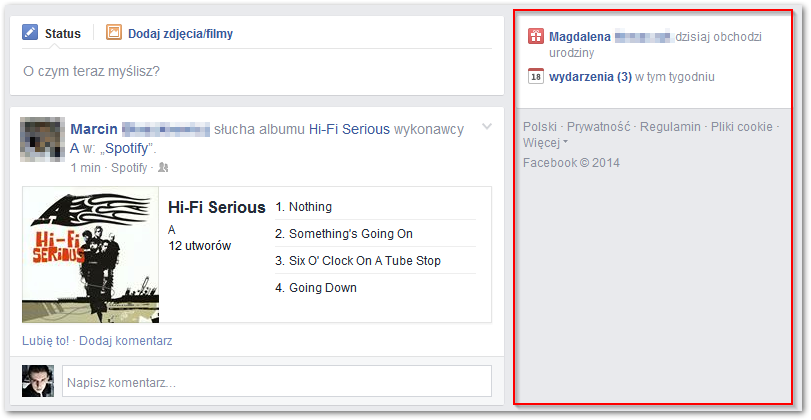Click the 'Napisz komentarz...' input field
The width and height of the screenshot is (811, 420).
[277, 382]
